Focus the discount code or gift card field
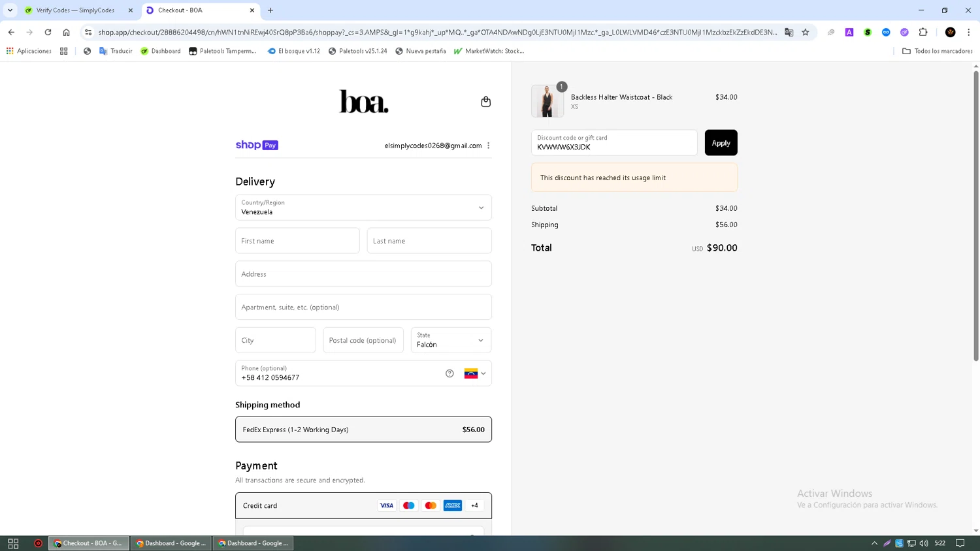Screen dimensions: 980x551 click(614, 143)
